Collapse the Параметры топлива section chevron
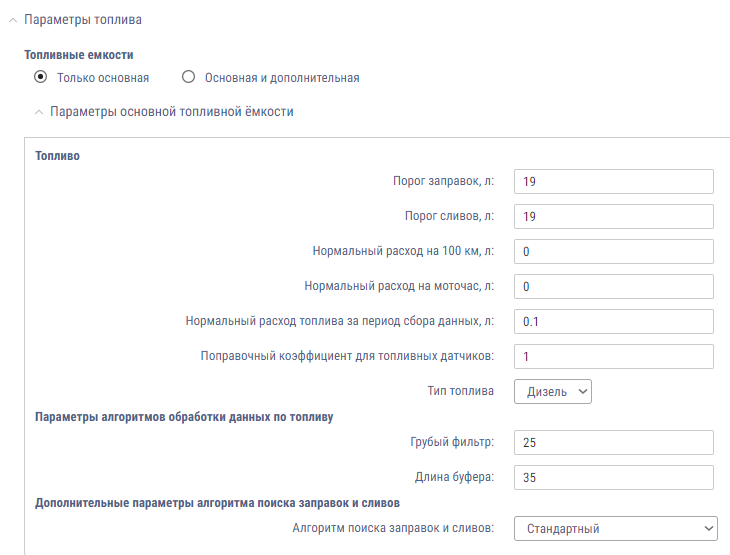The width and height of the screenshot is (730, 555). (x=13, y=20)
